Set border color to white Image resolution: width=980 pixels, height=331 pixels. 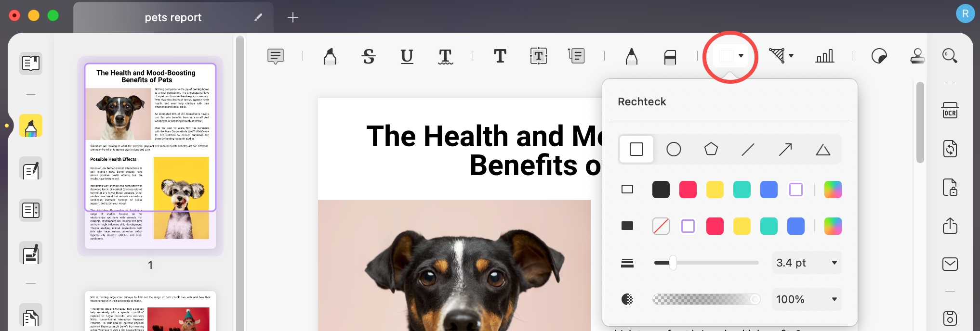796,190
